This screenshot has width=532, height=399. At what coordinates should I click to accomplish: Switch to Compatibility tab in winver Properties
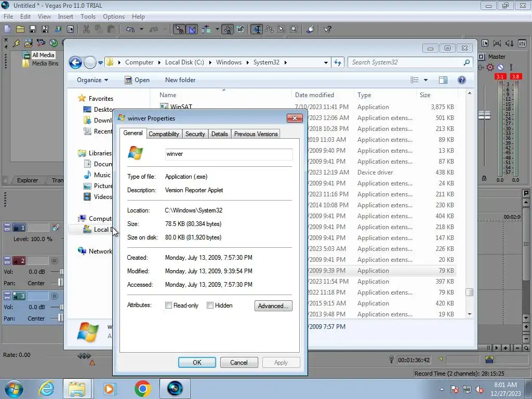coord(164,134)
